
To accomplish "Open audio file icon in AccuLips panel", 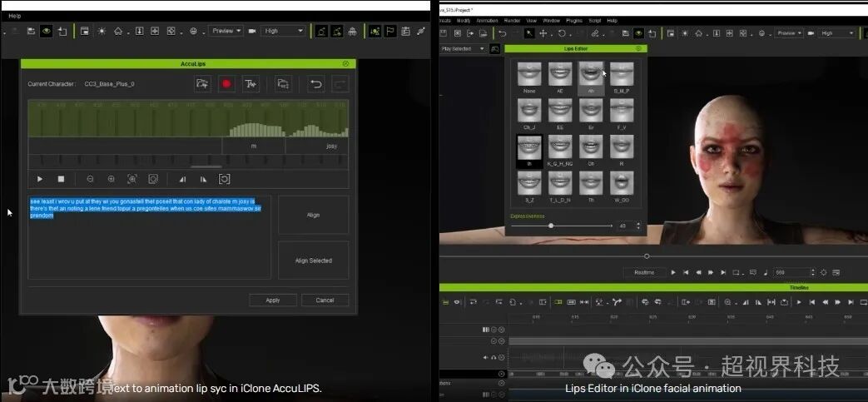I will tap(202, 84).
